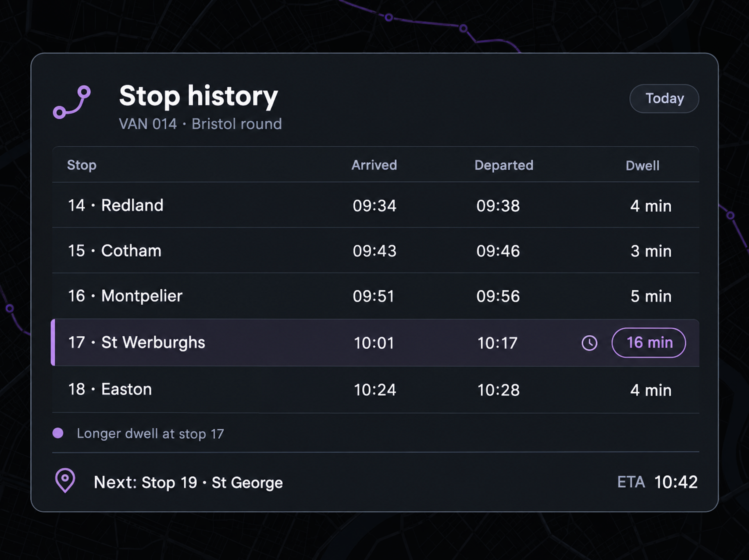Sort by the Arrived column header
Viewport: 749px width, 560px height.
pos(374,165)
